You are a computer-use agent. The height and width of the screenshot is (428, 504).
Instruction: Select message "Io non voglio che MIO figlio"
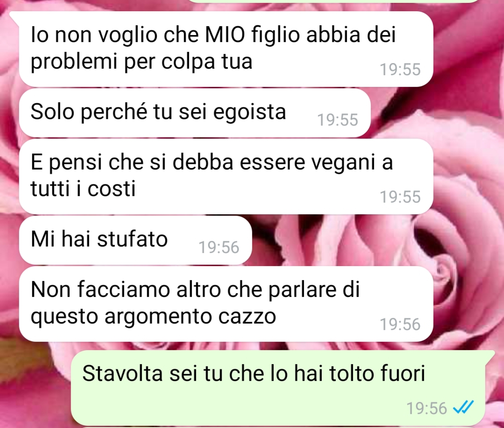pyautogui.click(x=226, y=49)
